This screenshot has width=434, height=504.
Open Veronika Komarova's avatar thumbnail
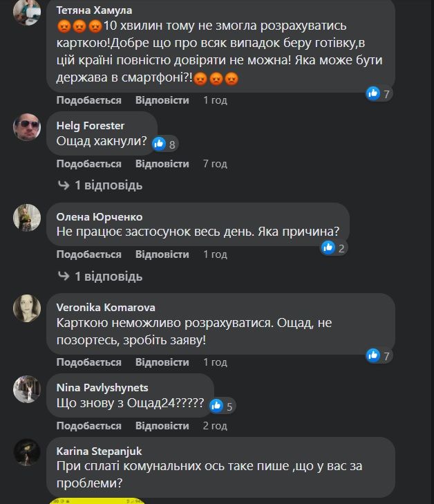click(27, 308)
